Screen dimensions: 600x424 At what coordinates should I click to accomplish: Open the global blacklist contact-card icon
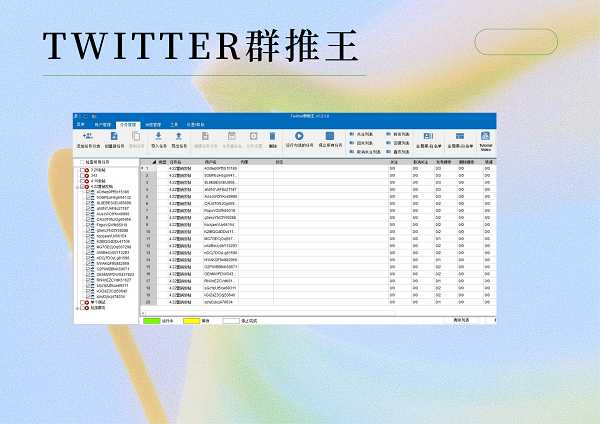428,136
